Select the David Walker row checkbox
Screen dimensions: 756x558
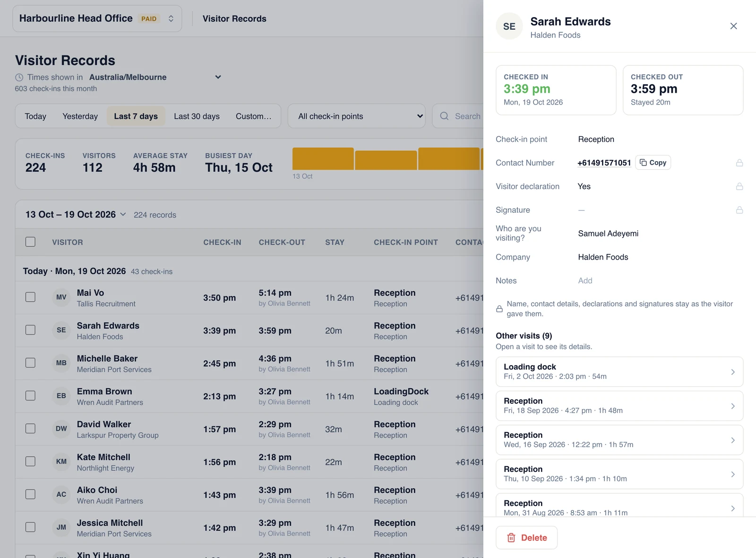tap(30, 428)
